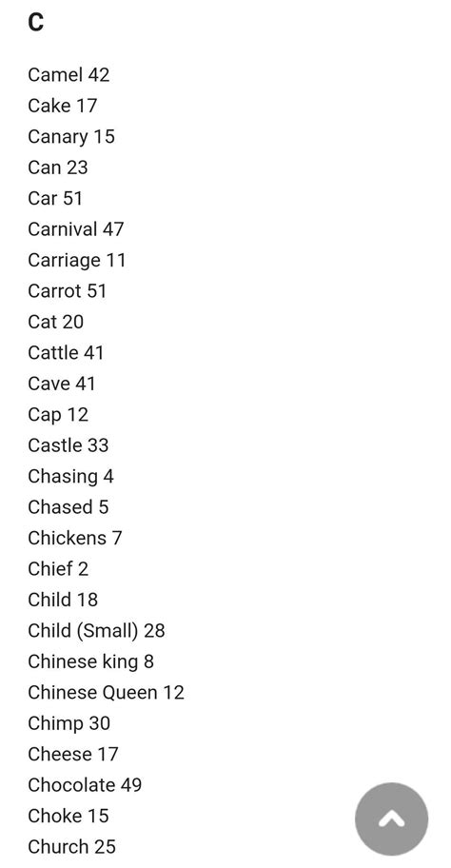This screenshot has width=451, height=868.
Task: Select the Child (Small) 28 entry
Action: (x=96, y=631)
